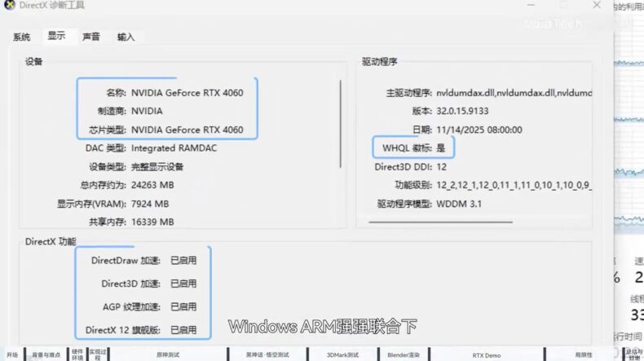This screenshot has width=644, height=361.
Task: Click the WHQL 徽标 value 是
Action: click(441, 148)
